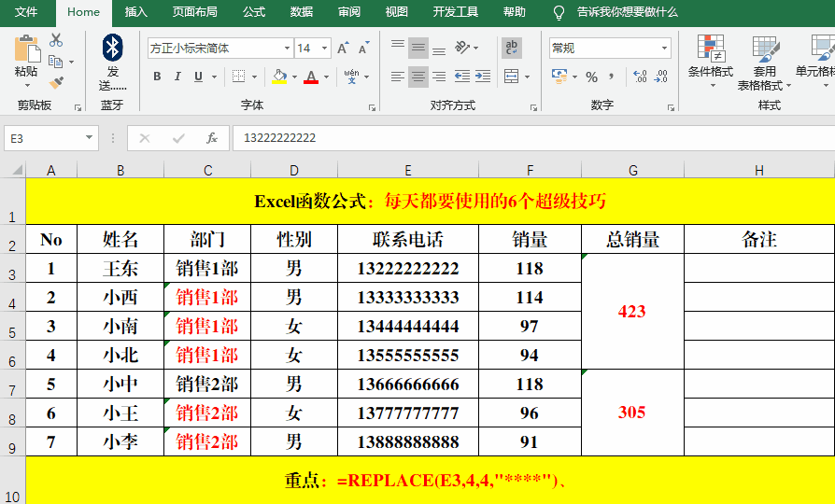Toggle Bold formatting
This screenshot has width=835, height=504.
click(157, 77)
